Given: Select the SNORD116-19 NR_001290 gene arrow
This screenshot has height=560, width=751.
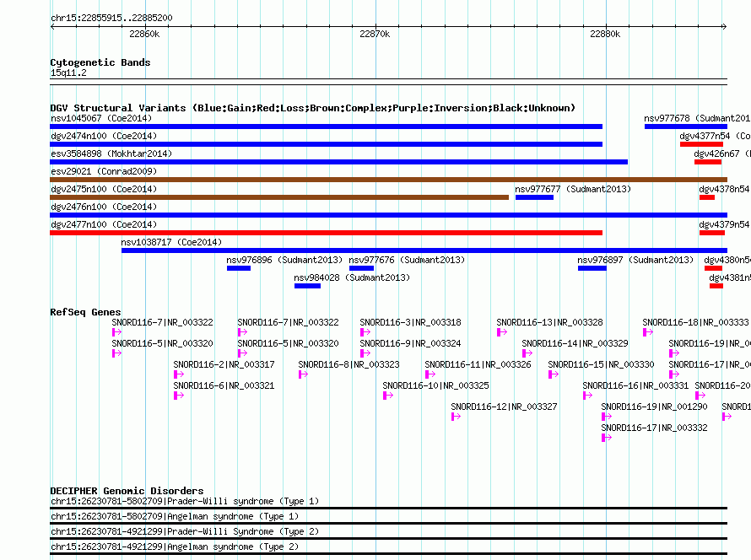Looking at the screenshot, I should click(x=607, y=417).
